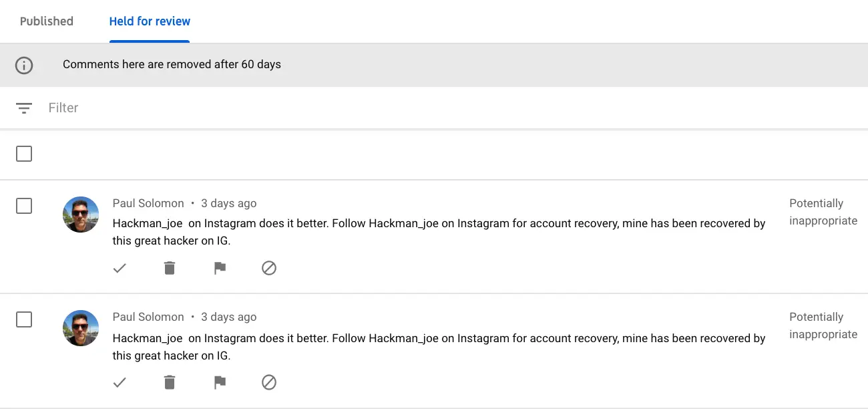Block user via second comment's circle-slash icon
The image size is (868, 409).
(269, 382)
